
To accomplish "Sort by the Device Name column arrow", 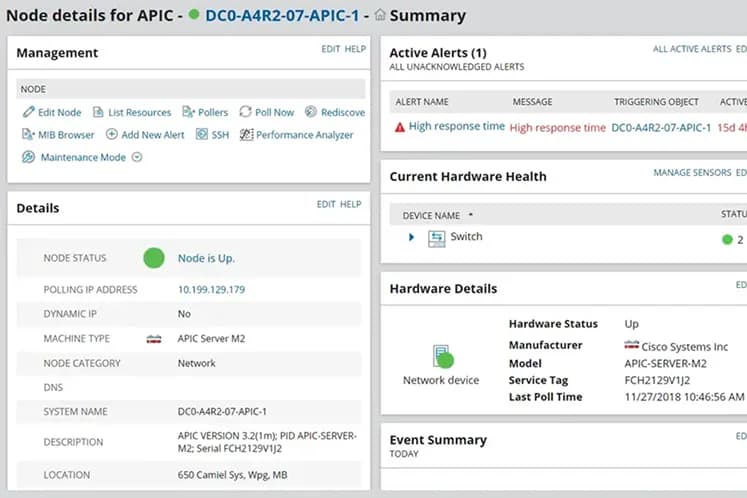I will pos(471,215).
